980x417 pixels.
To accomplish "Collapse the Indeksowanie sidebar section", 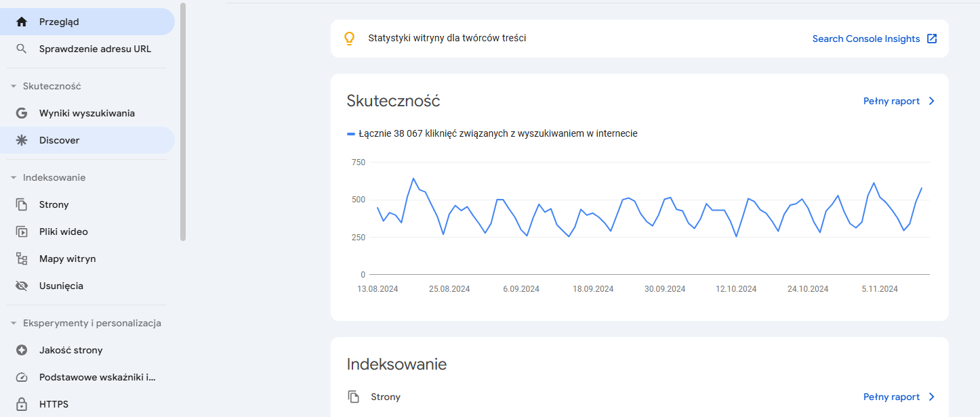I will (15, 177).
